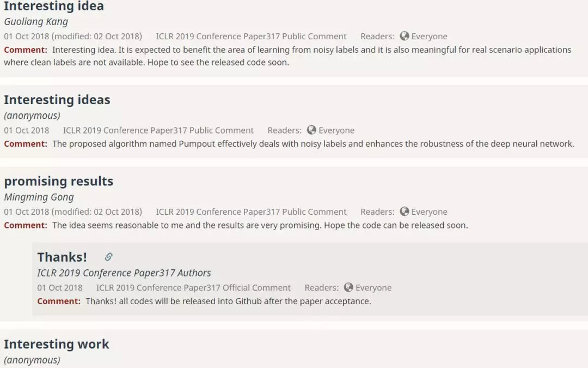Click globe icon in Mingming Gong's comment
The width and height of the screenshot is (588, 368).
click(x=405, y=212)
